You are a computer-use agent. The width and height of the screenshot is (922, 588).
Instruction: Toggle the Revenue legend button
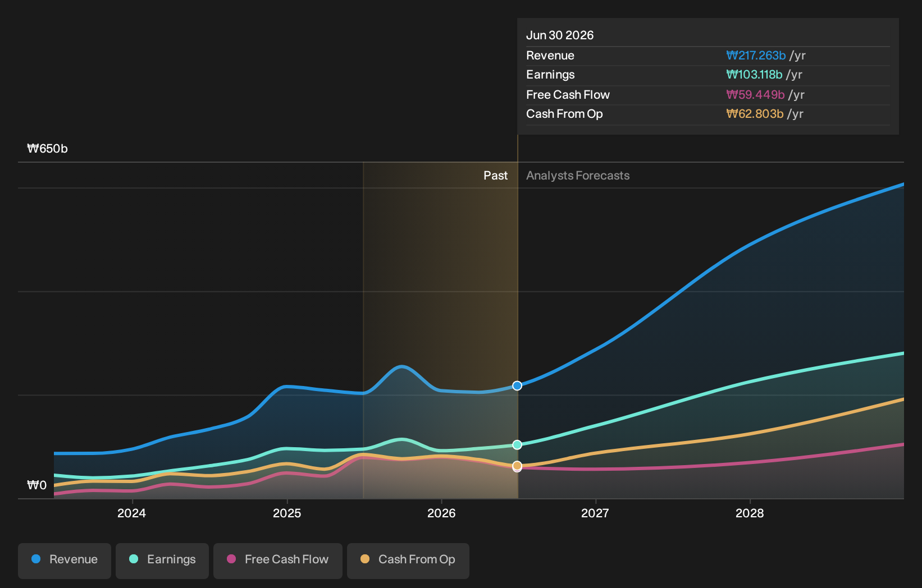[65, 561]
